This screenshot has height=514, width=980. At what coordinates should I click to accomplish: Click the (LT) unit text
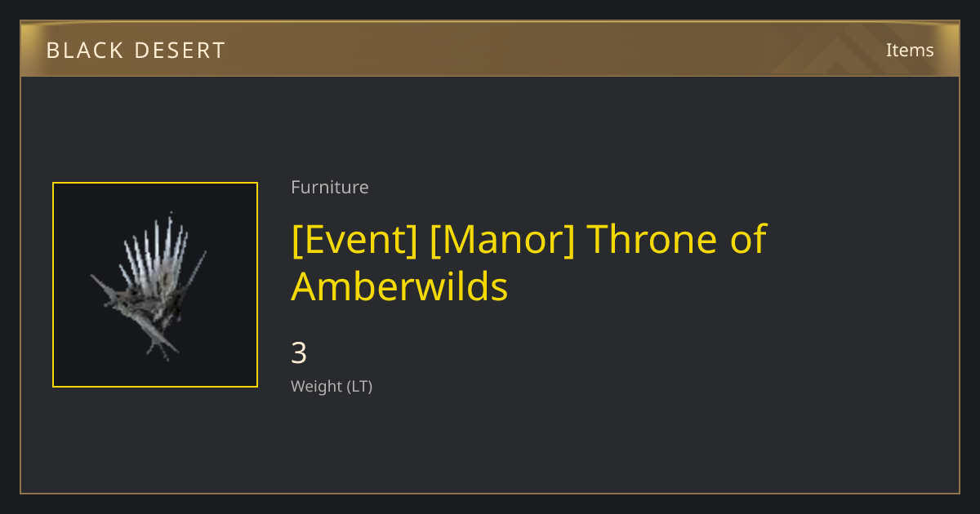pos(360,386)
